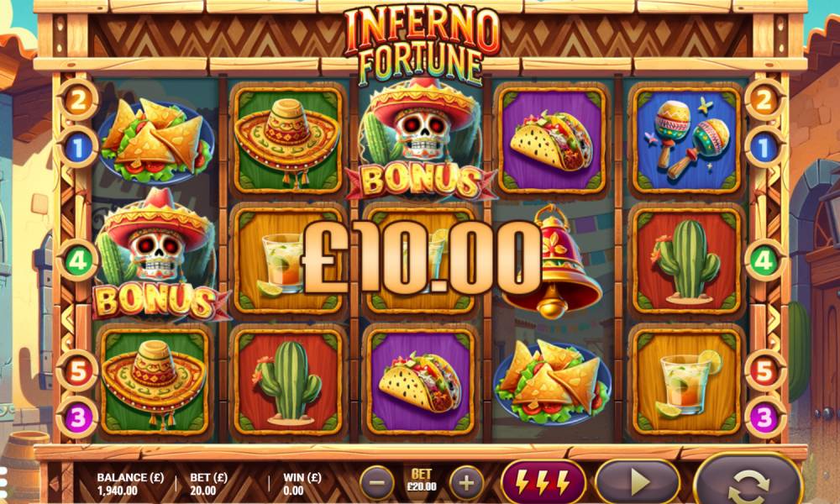Click the BALANCE (£) readout
This screenshot has height=504, width=840.
pos(130,484)
